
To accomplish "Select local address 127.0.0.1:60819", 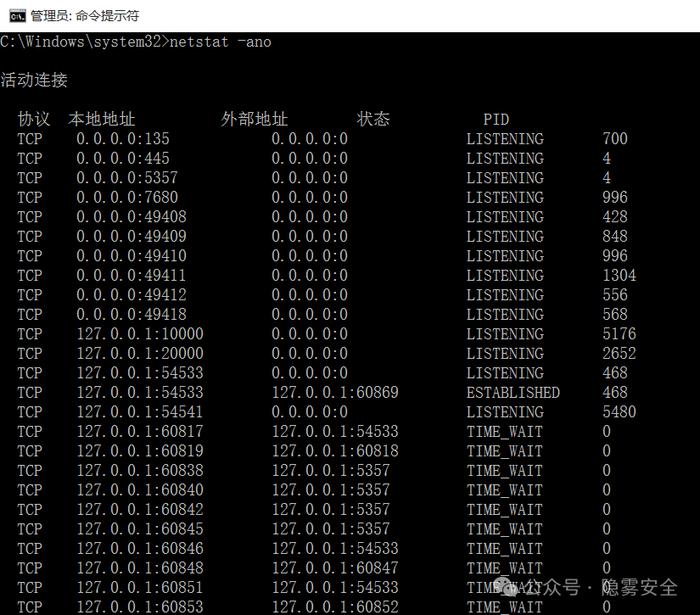I will tap(140, 450).
